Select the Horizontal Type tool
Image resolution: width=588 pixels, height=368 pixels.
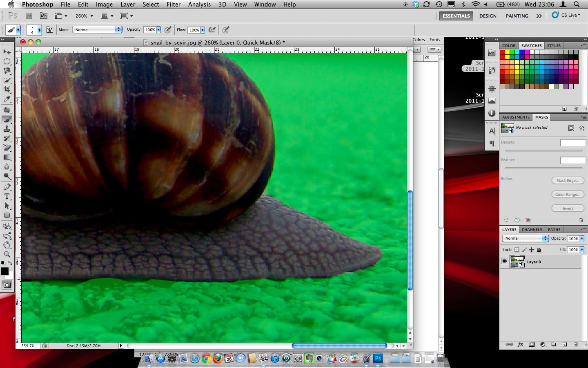pyautogui.click(x=7, y=197)
